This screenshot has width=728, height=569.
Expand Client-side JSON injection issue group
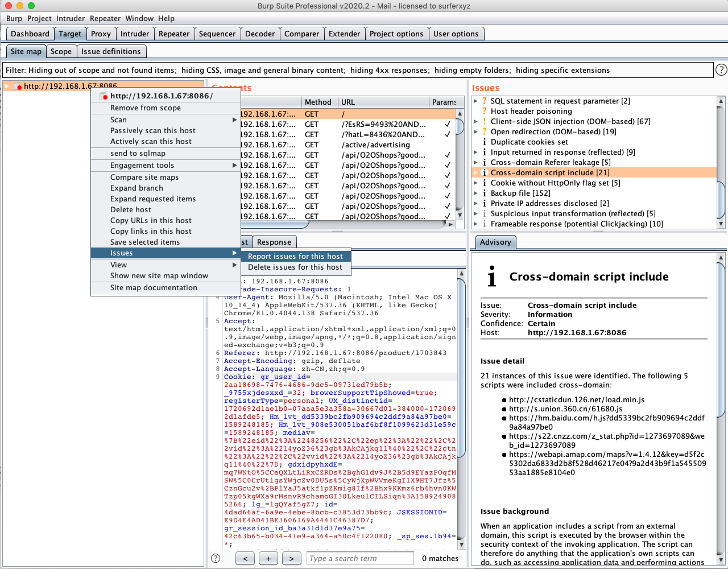click(x=475, y=121)
